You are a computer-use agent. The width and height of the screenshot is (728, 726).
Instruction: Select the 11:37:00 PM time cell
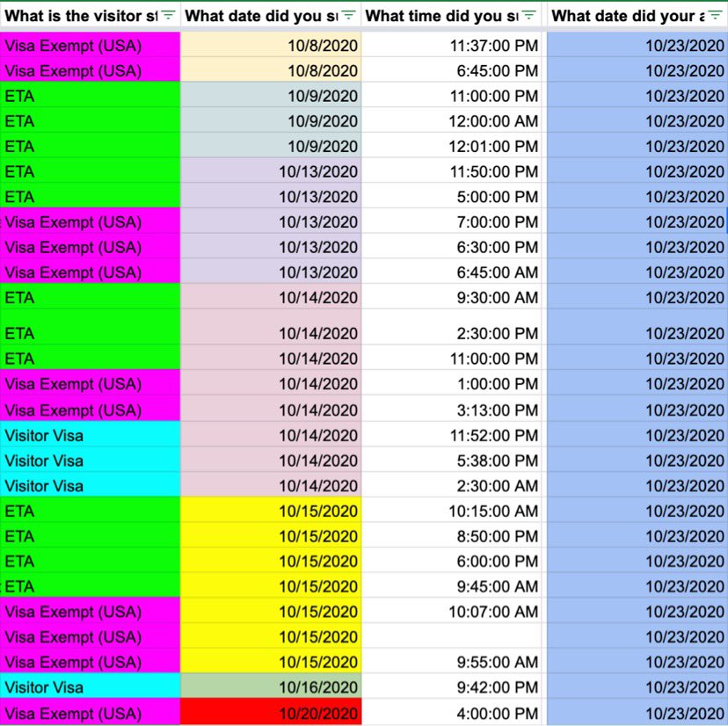tap(451, 45)
